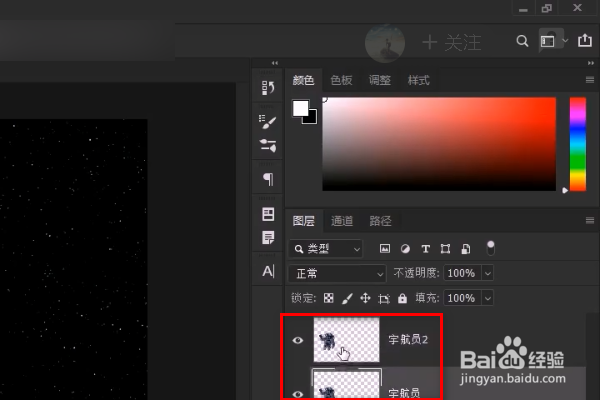Switch to the 通道 tab

pyautogui.click(x=342, y=221)
